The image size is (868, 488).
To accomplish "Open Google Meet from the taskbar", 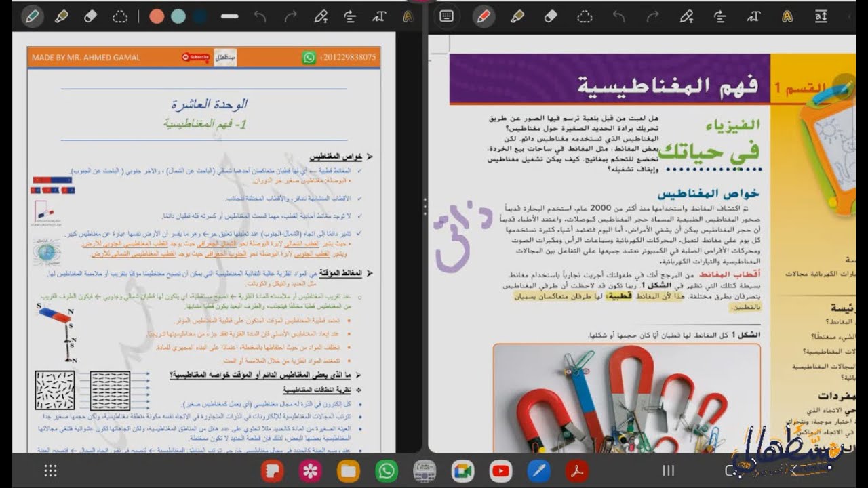I will (462, 471).
